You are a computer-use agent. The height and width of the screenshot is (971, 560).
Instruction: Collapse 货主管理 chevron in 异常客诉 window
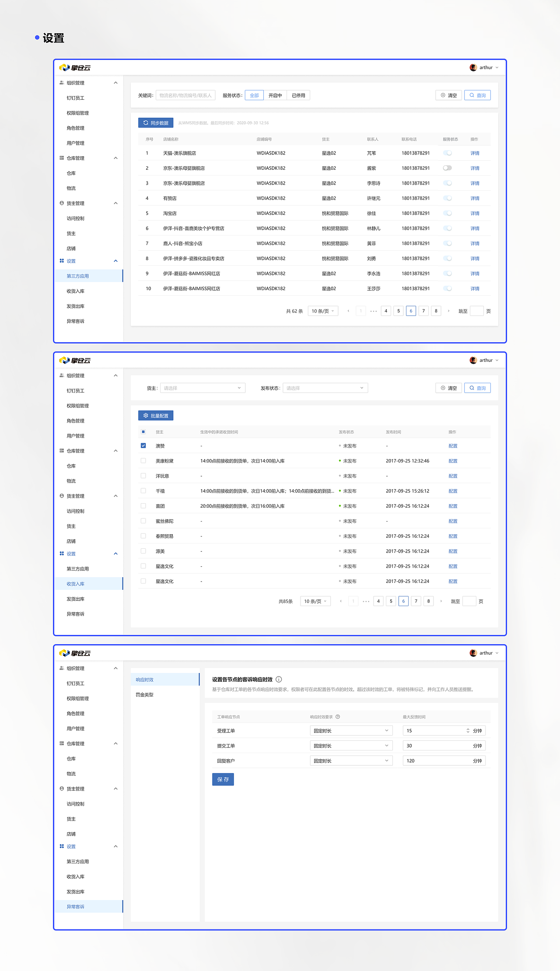point(115,789)
